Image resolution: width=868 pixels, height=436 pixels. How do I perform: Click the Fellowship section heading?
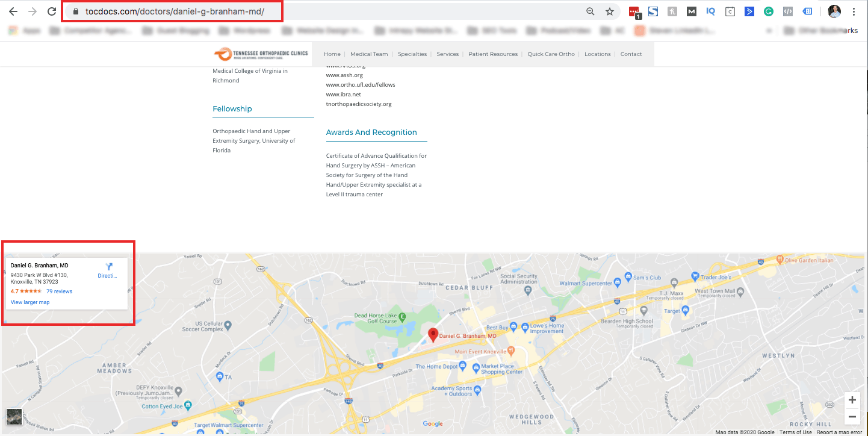point(232,109)
